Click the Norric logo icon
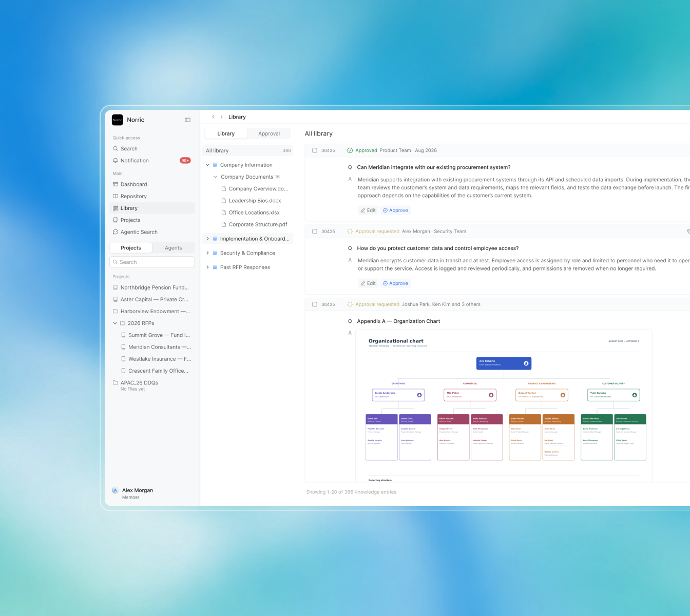This screenshot has width=690, height=616. coord(118,120)
